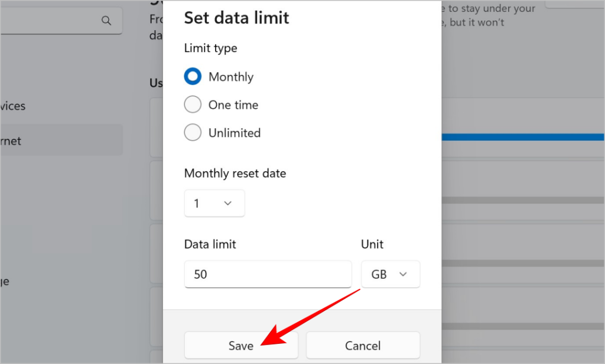Click the chevron in the reset date box
The image size is (605, 364).
pos(228,203)
